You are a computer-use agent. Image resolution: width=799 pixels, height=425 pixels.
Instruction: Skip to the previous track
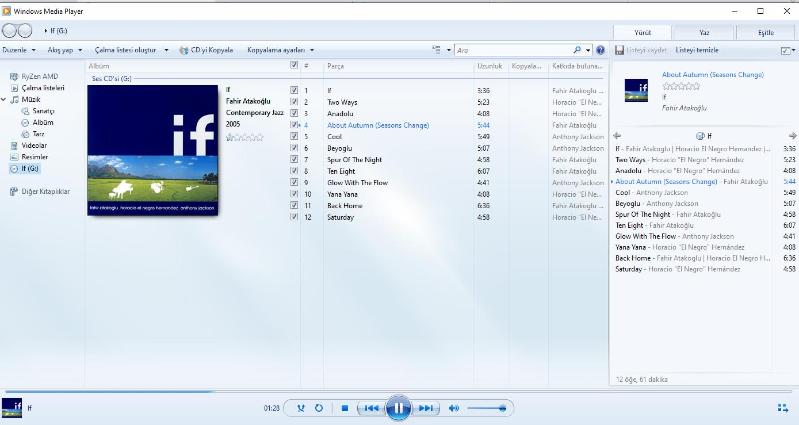[x=371, y=408]
